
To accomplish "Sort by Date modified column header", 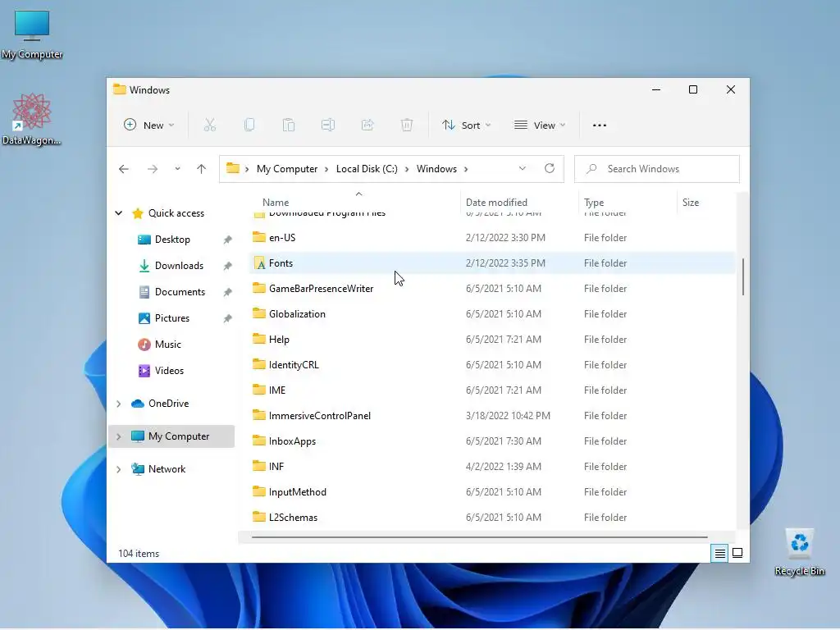I will (496, 203).
